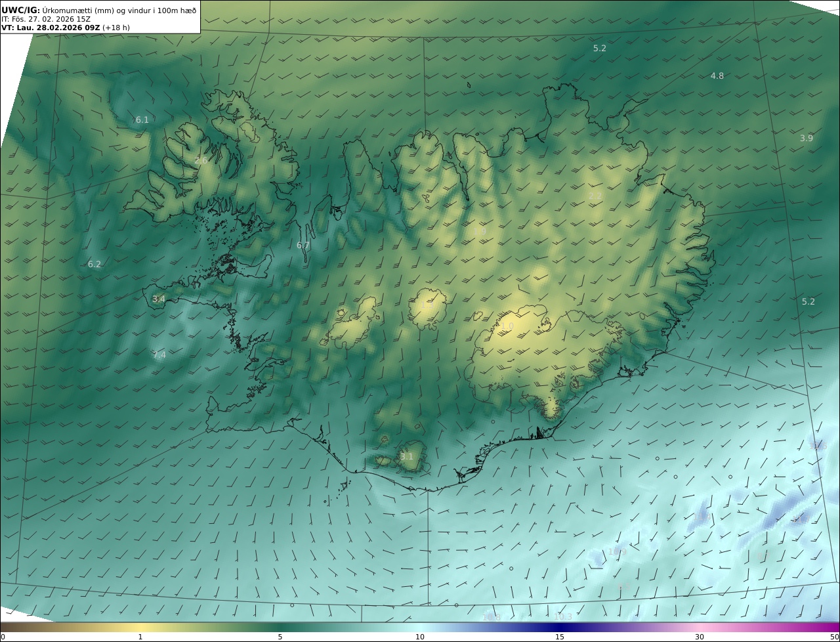Select the 3.1 value on the south coast
The image size is (840, 642).
[407, 457]
